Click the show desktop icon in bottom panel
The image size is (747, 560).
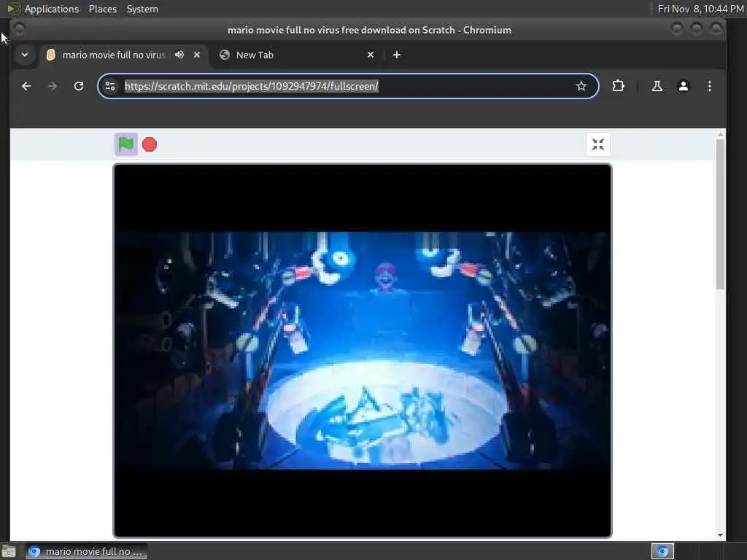pos(9,551)
